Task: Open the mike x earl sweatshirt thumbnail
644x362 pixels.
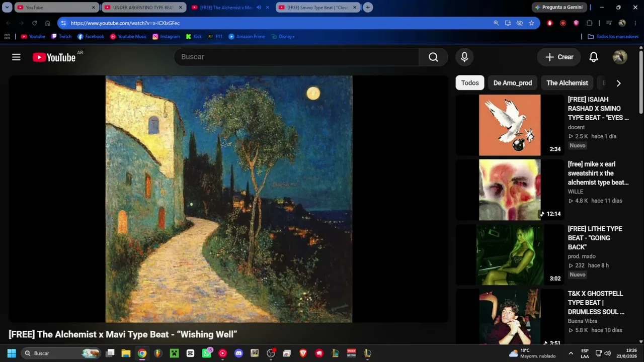Action: pyautogui.click(x=510, y=190)
